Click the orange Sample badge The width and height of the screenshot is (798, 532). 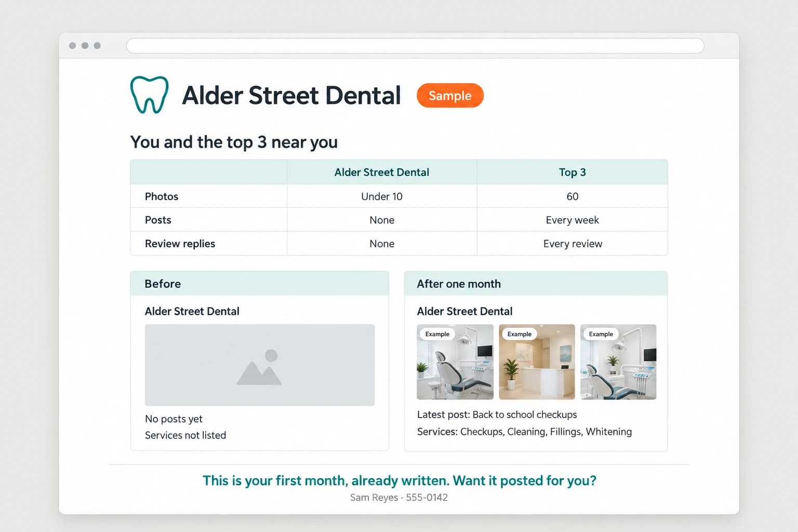click(450, 96)
